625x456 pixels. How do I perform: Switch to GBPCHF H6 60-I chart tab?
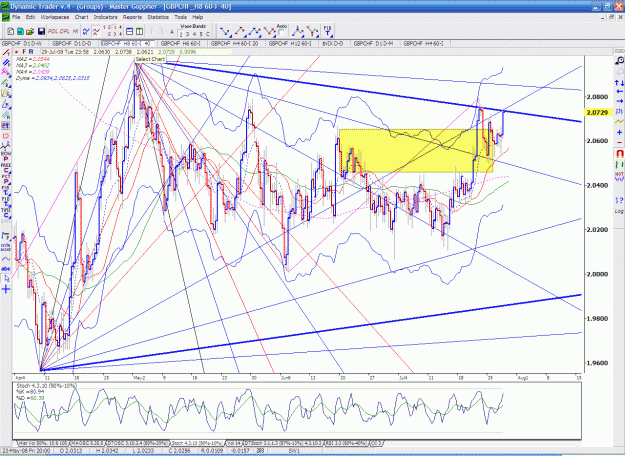[183, 43]
